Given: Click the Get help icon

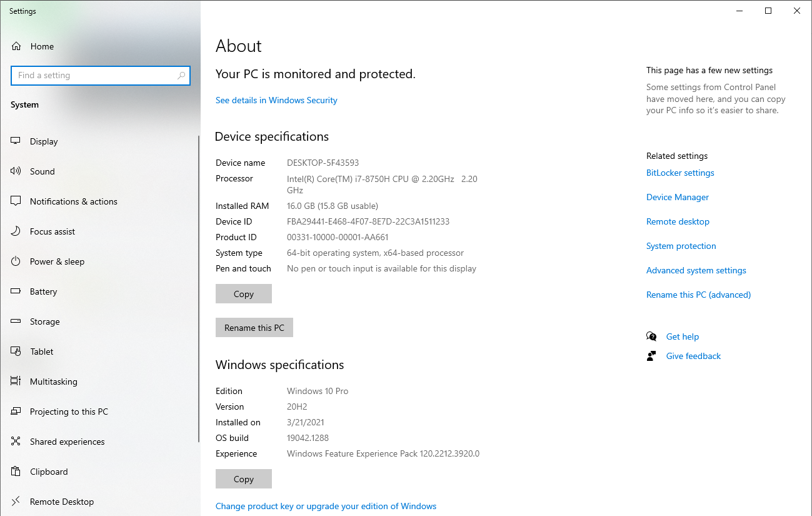Looking at the screenshot, I should pos(651,336).
